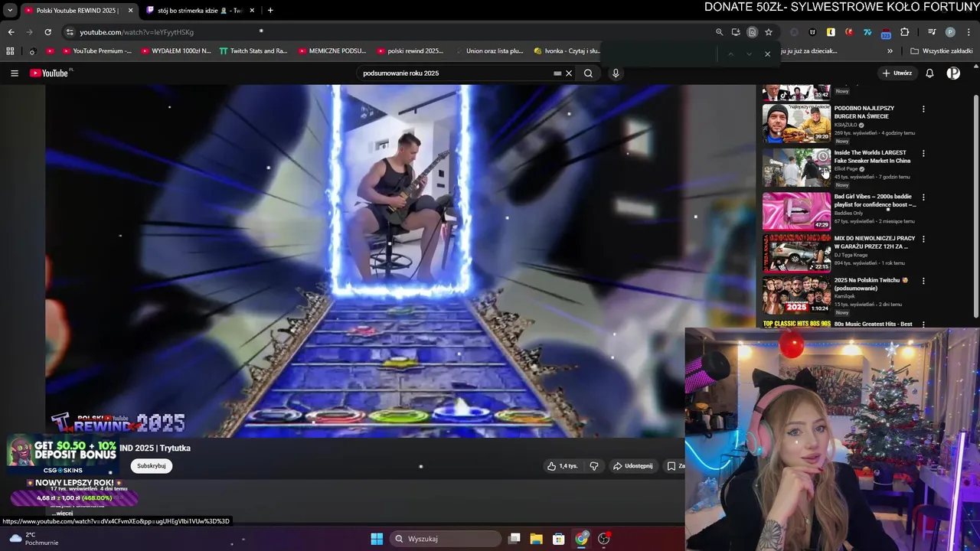Jump to previous find result arrow
This screenshot has width=980, height=551.
click(730, 54)
